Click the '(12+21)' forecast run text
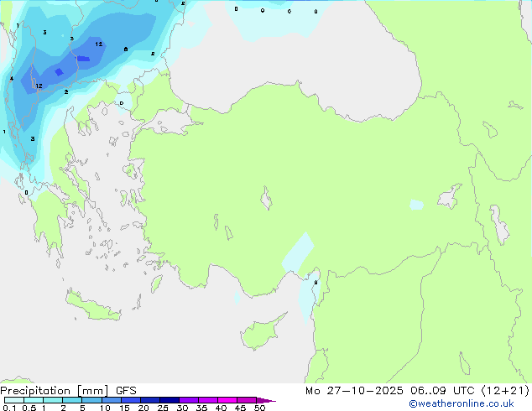The width and height of the screenshot is (532, 411). point(505,391)
